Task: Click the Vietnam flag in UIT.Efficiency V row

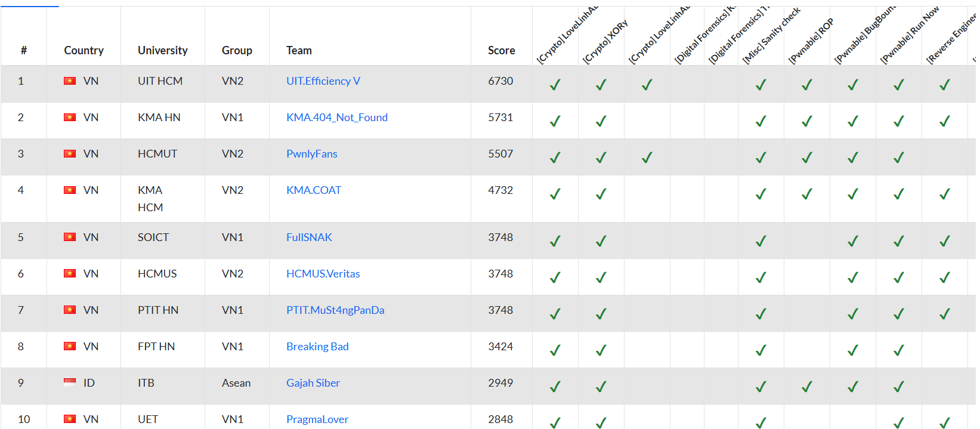Action: (x=70, y=81)
